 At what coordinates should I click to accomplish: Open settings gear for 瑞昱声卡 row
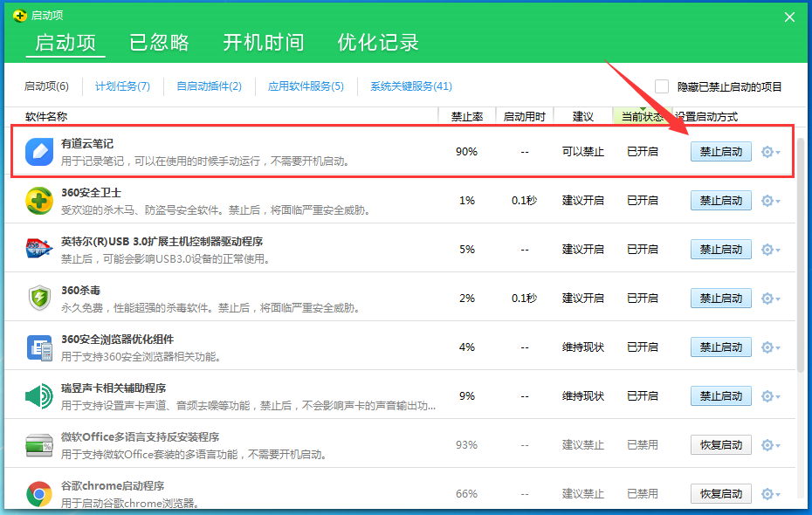[766, 395]
